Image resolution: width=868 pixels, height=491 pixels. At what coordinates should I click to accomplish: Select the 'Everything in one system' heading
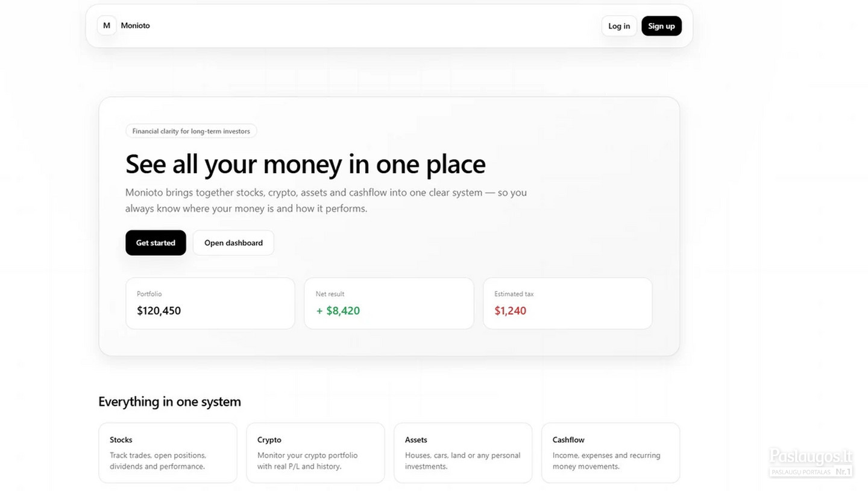[169, 402]
